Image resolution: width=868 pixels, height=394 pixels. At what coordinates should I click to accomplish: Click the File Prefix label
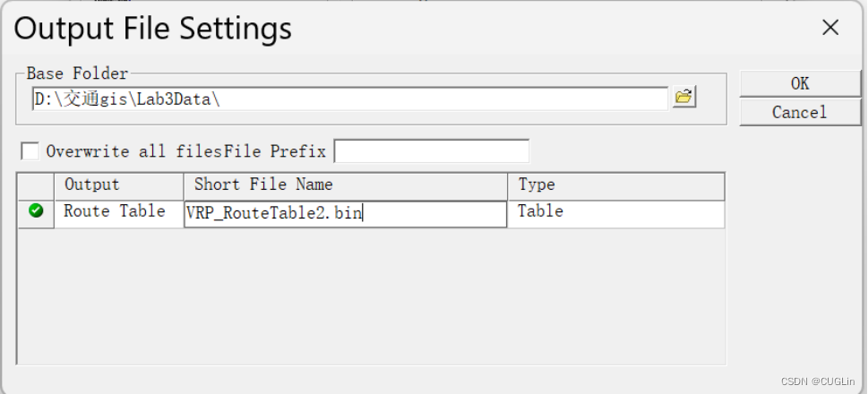coord(275,151)
